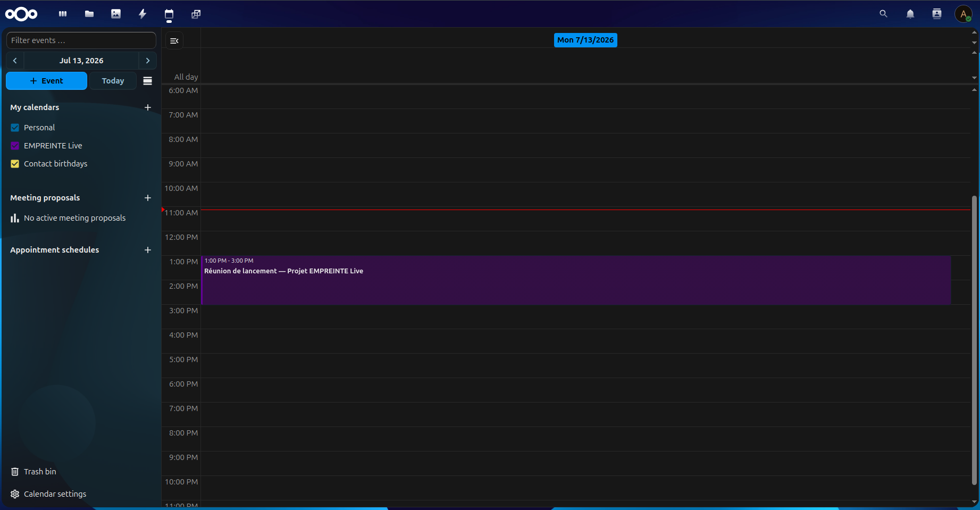Open the Activity lightning bolt icon
The image size is (980, 510).
[143, 14]
